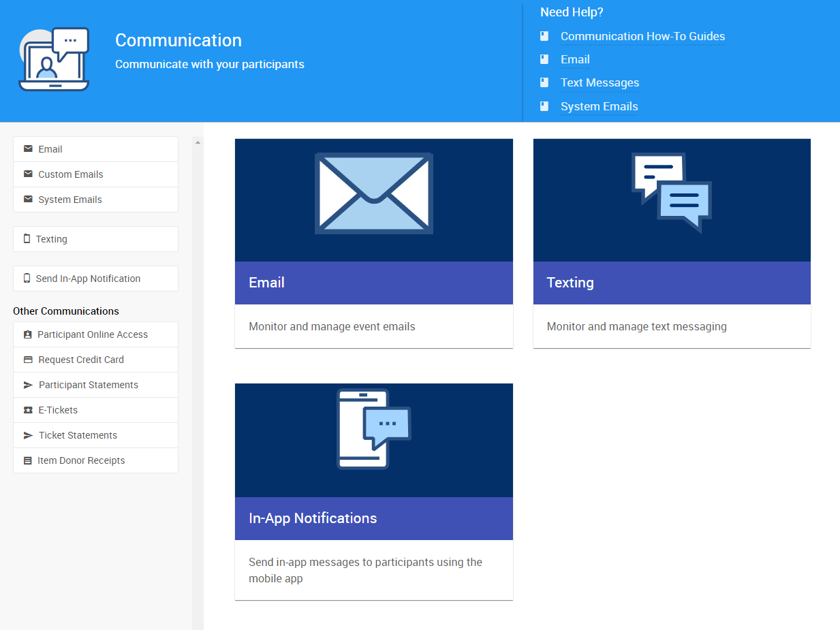This screenshot has height=630, width=840.
Task: Click the sidebar scrollbar up arrow
Action: tap(198, 142)
